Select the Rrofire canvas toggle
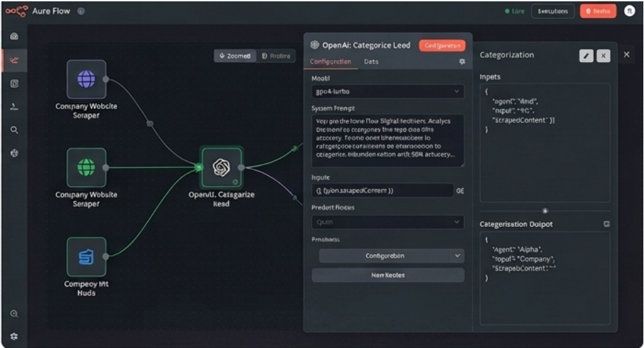 [x=276, y=56]
